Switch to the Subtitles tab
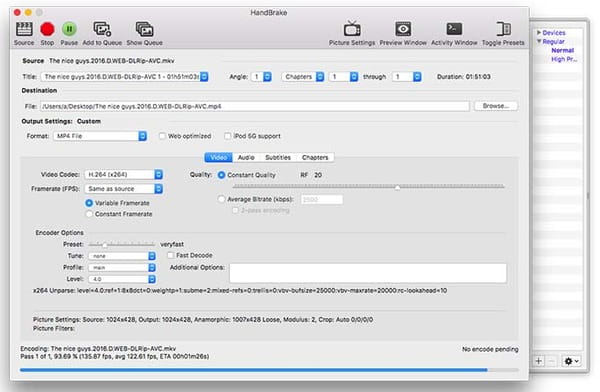 (x=278, y=157)
